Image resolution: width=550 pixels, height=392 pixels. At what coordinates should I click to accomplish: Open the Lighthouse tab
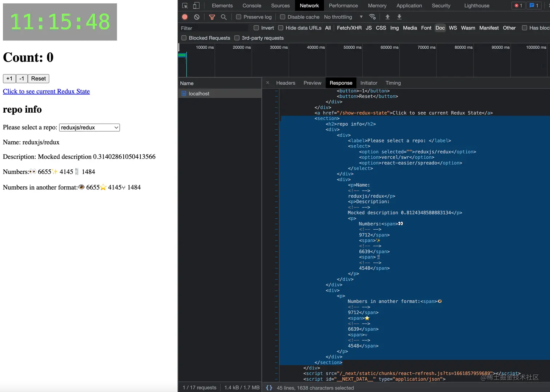477,6
